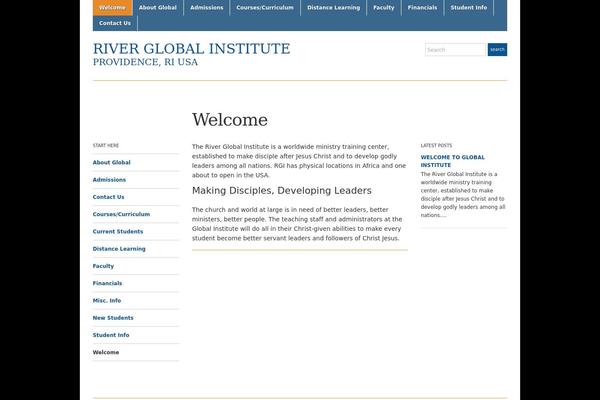Click the Welcome page heading
Image resolution: width=600 pixels, height=400 pixels.
(x=230, y=120)
